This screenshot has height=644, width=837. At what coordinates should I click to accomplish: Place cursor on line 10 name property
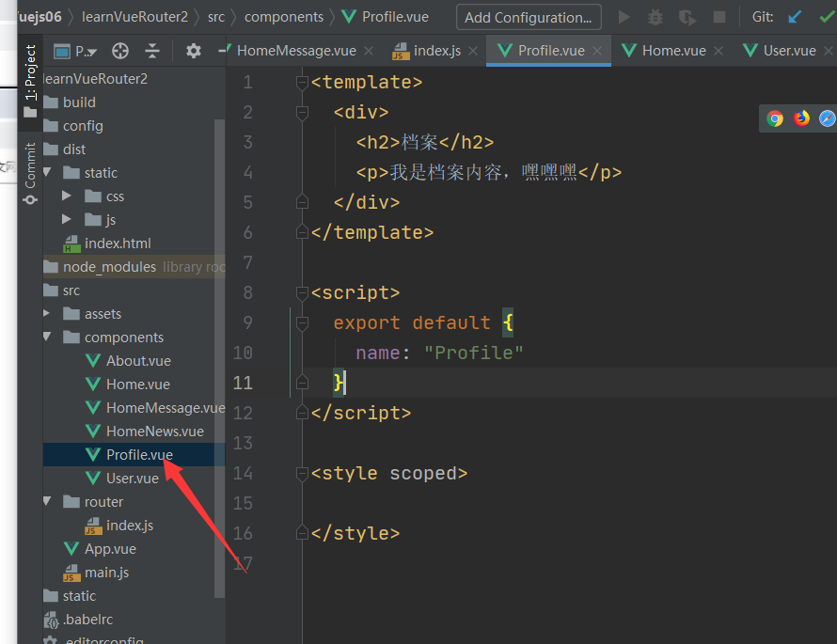tap(378, 353)
